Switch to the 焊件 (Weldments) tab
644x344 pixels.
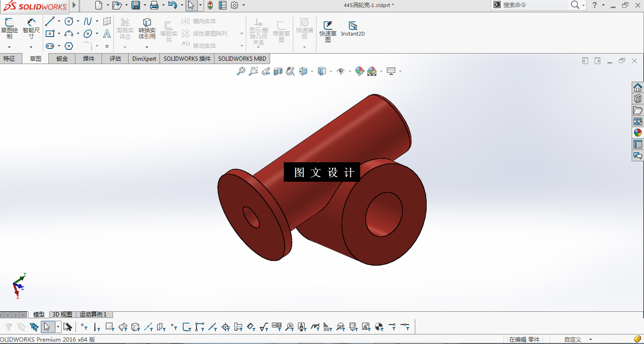pos(89,59)
